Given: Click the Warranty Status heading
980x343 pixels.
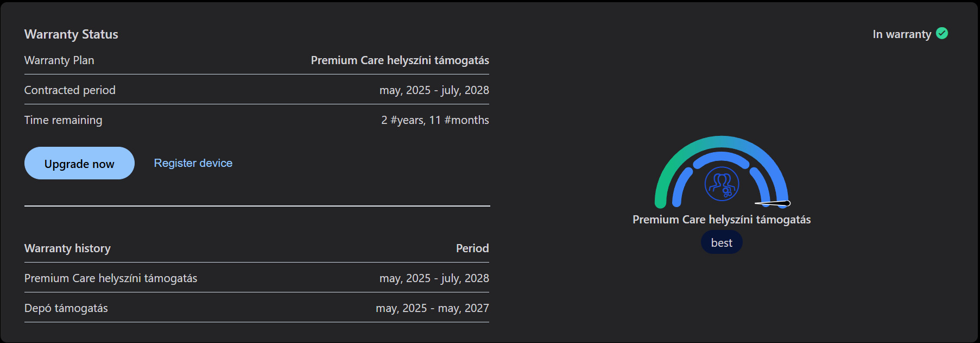Looking at the screenshot, I should tap(71, 34).
